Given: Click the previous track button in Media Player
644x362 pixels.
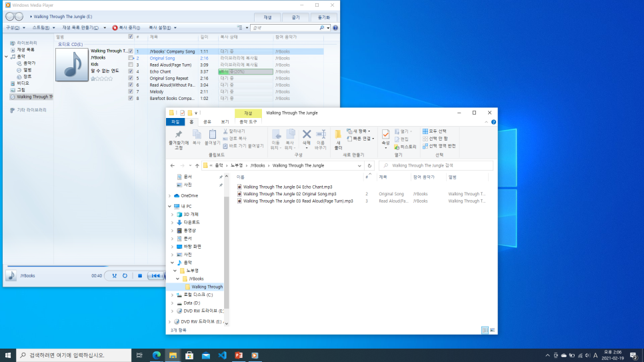Looking at the screenshot, I should click(x=155, y=276).
